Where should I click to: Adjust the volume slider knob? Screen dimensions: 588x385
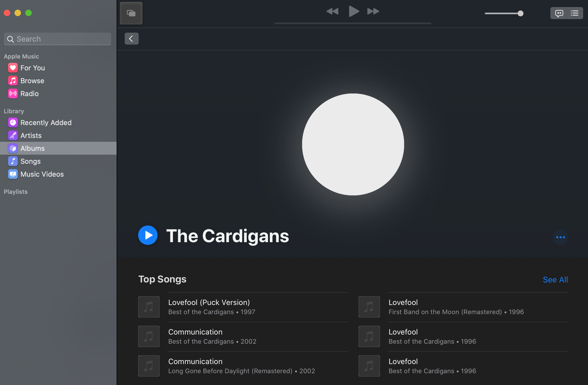(520, 13)
